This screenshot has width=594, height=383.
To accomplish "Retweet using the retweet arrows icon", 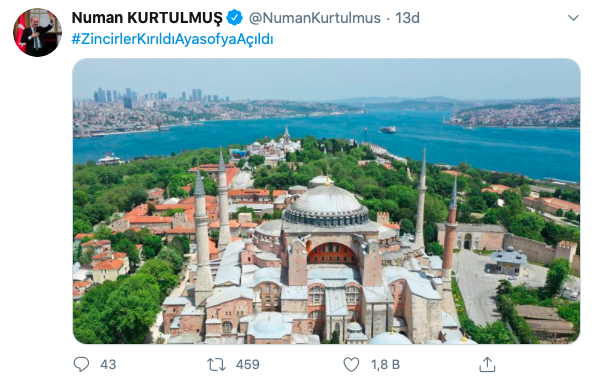I will pos(216,365).
